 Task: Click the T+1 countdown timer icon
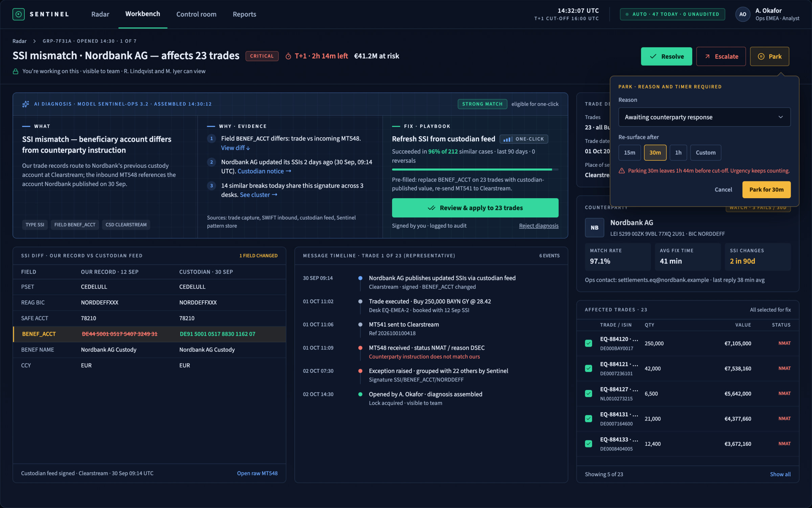[x=288, y=56]
